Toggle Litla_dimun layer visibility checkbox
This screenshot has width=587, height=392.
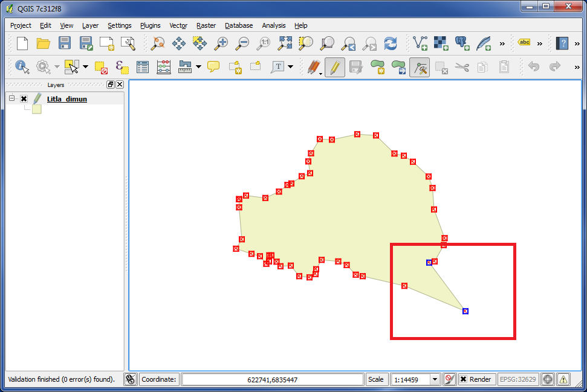[x=24, y=98]
